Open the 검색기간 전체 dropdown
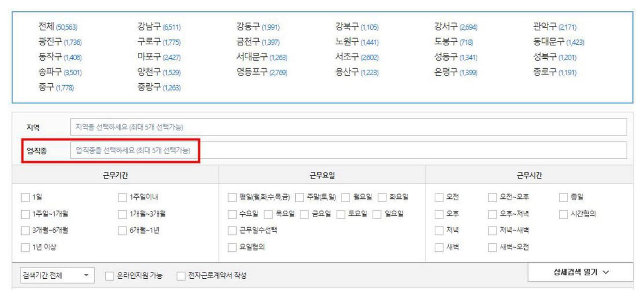Viewport: 644px width, 298px height. coord(57,275)
